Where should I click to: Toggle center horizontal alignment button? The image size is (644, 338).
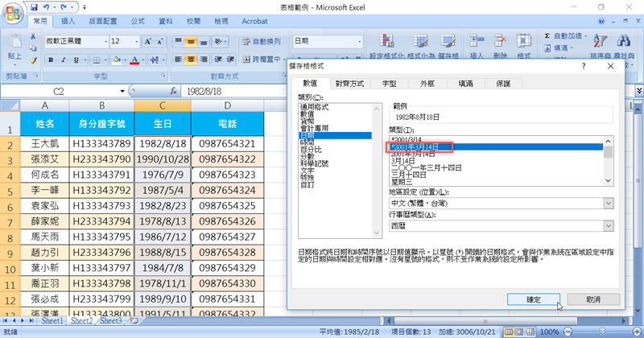191,59
